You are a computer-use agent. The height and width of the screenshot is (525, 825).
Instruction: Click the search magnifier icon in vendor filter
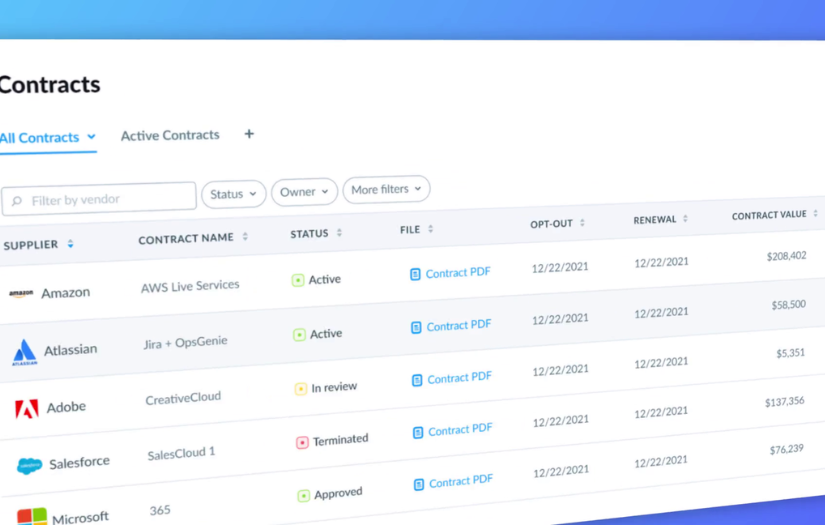coord(17,201)
